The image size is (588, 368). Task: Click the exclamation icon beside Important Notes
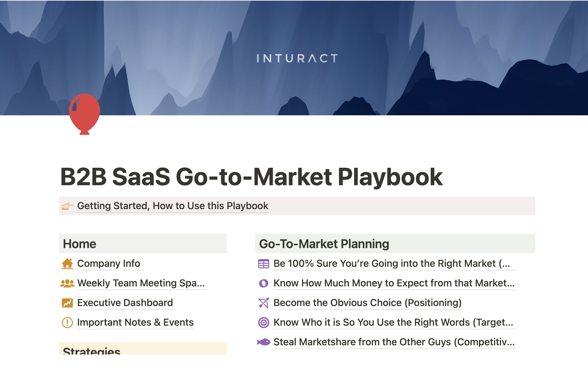(x=67, y=323)
